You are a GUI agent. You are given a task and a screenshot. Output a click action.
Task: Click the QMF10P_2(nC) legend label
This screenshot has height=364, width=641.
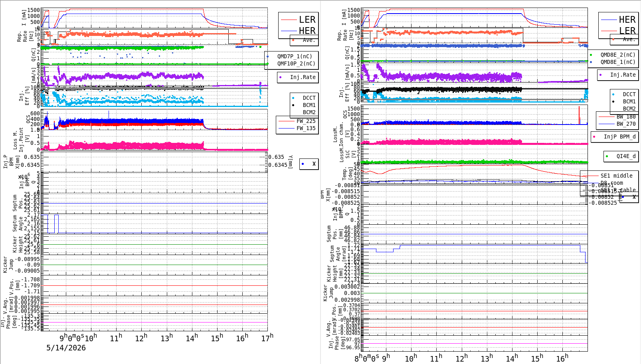click(296, 63)
